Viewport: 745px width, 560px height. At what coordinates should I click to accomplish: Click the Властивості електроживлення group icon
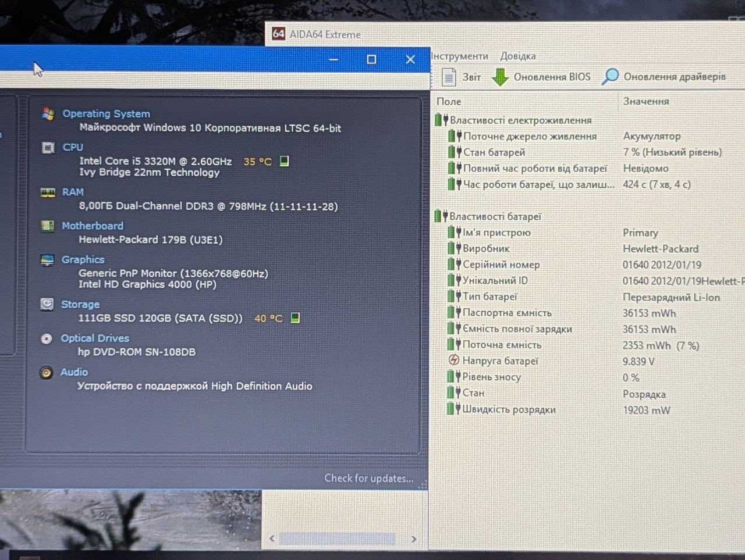click(x=441, y=120)
